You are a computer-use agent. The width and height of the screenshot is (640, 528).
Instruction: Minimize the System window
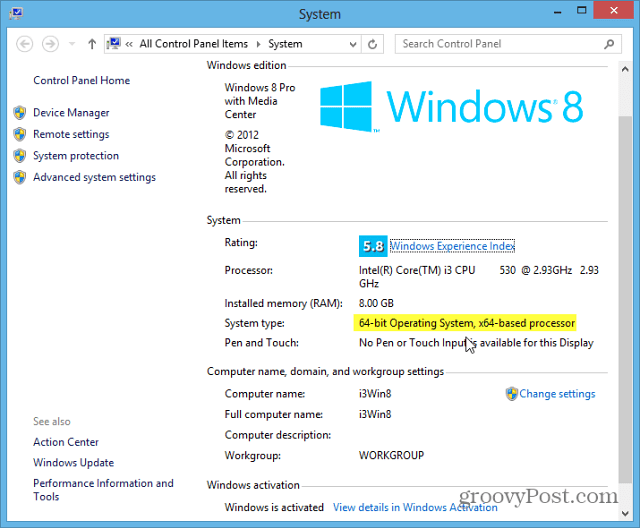coord(558,11)
